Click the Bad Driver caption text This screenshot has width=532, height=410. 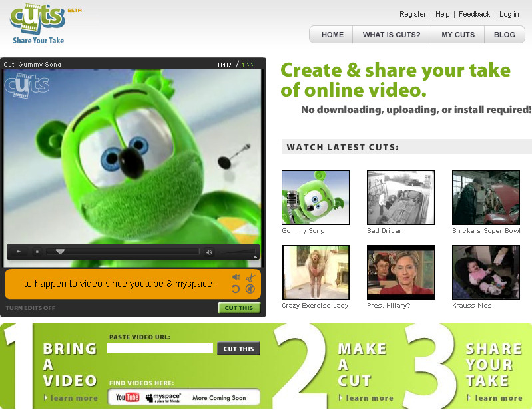(384, 230)
